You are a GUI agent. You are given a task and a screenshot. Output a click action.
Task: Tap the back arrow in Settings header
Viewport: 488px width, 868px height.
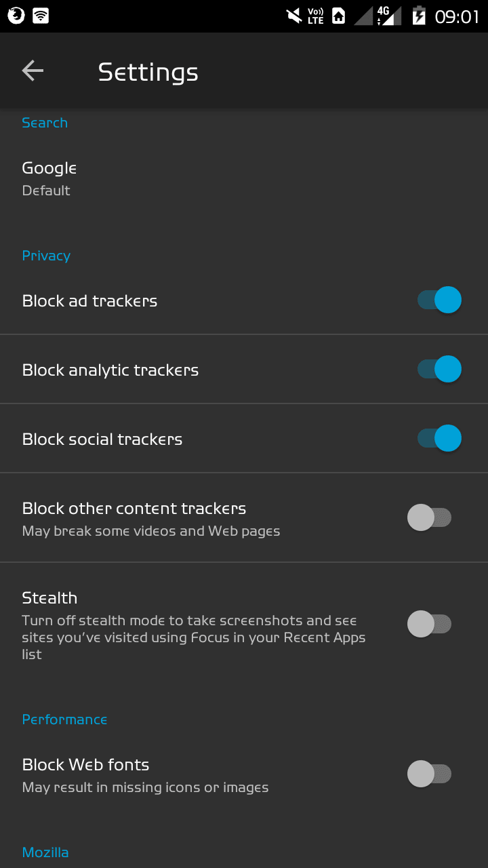(x=33, y=71)
